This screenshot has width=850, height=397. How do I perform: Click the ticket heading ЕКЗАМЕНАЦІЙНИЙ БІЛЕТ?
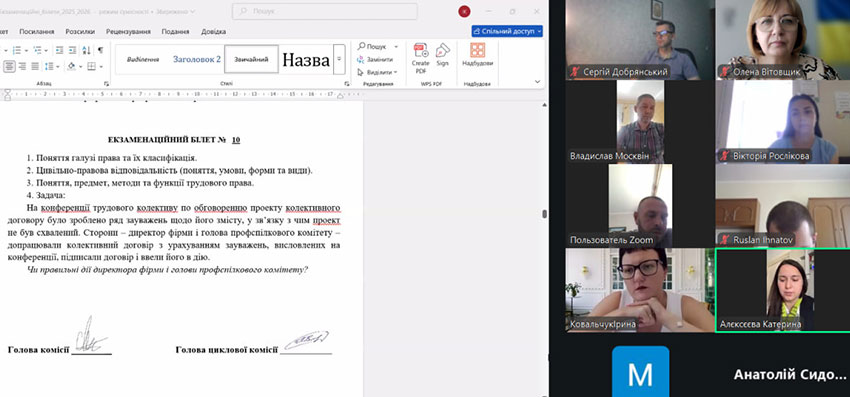[x=166, y=140]
